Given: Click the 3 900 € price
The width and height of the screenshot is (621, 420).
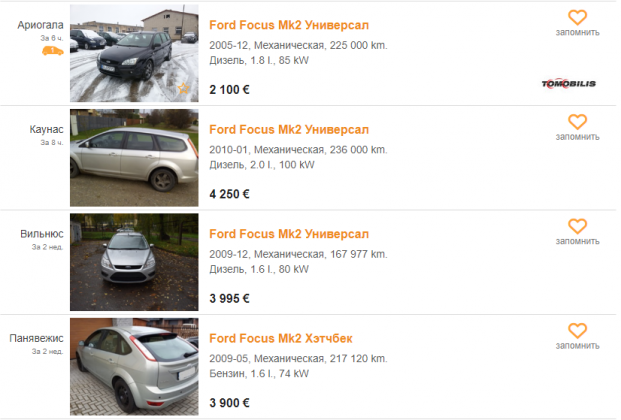Looking at the screenshot, I should click(229, 403).
